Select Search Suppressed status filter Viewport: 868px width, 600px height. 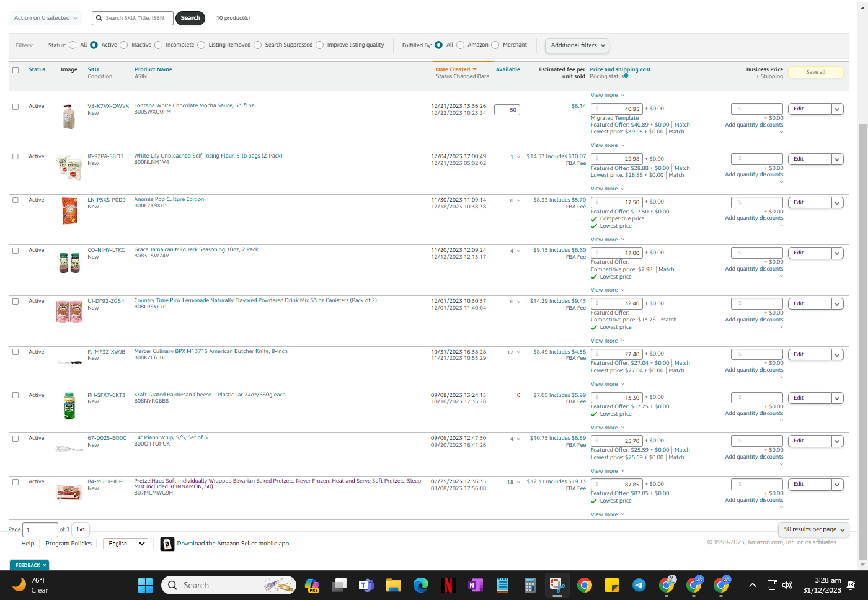257,45
